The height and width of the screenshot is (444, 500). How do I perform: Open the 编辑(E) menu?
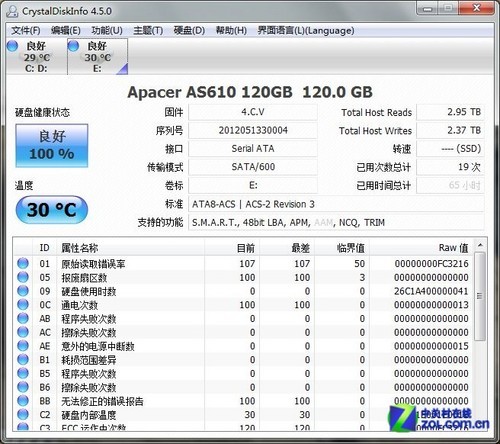pyautogui.click(x=66, y=31)
